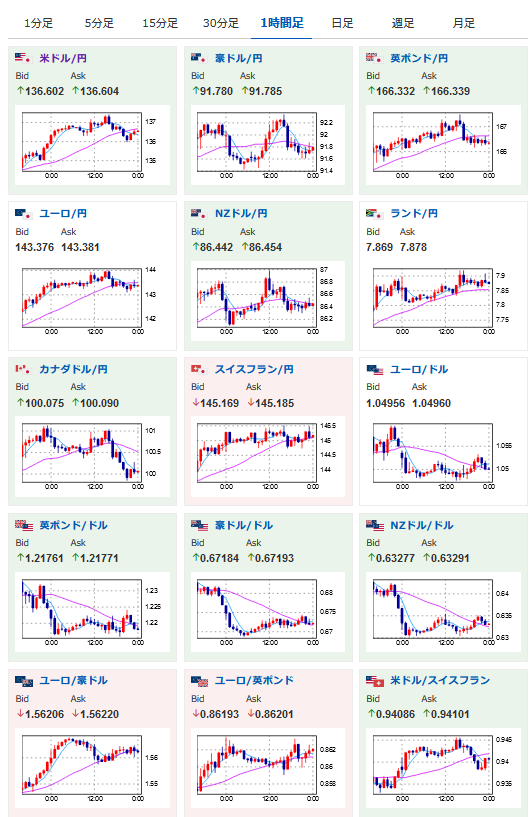Click the Canada flag icon beside カナダドル/円
The image size is (531, 817).
[22, 369]
